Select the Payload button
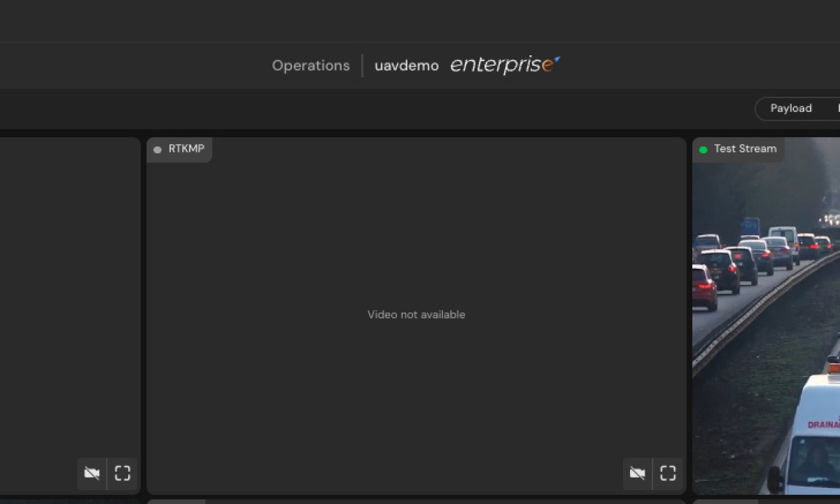 791,108
